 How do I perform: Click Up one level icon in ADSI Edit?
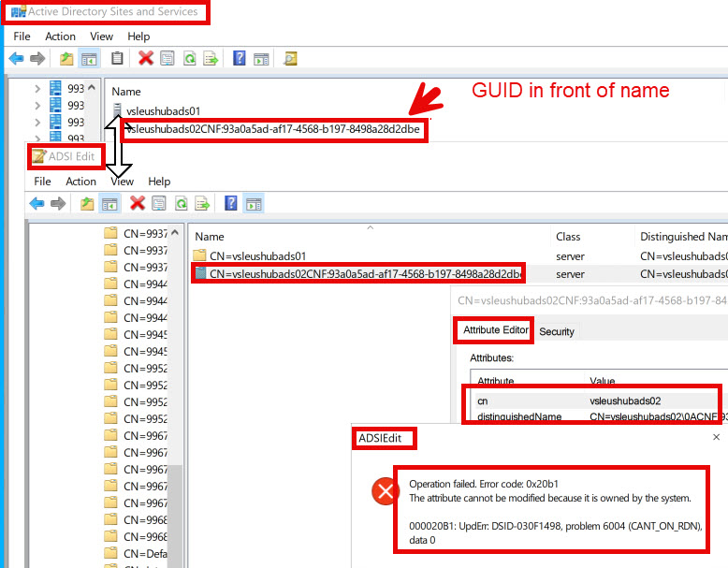click(87, 203)
